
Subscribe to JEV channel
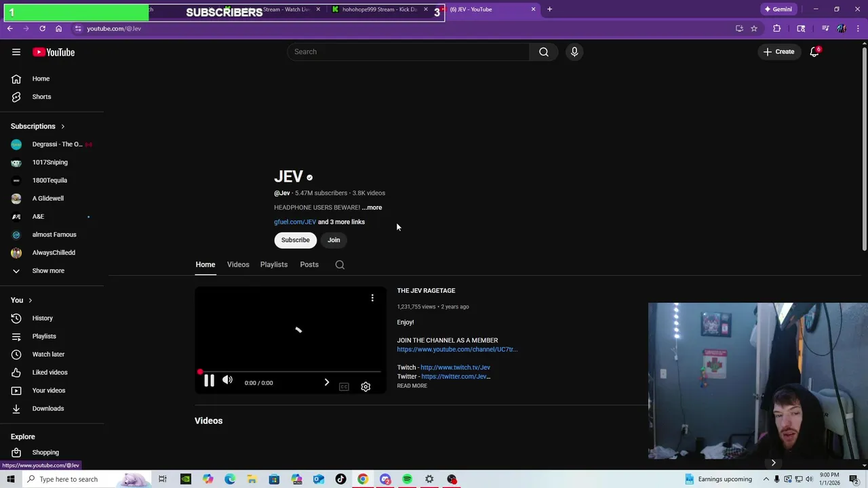point(296,240)
